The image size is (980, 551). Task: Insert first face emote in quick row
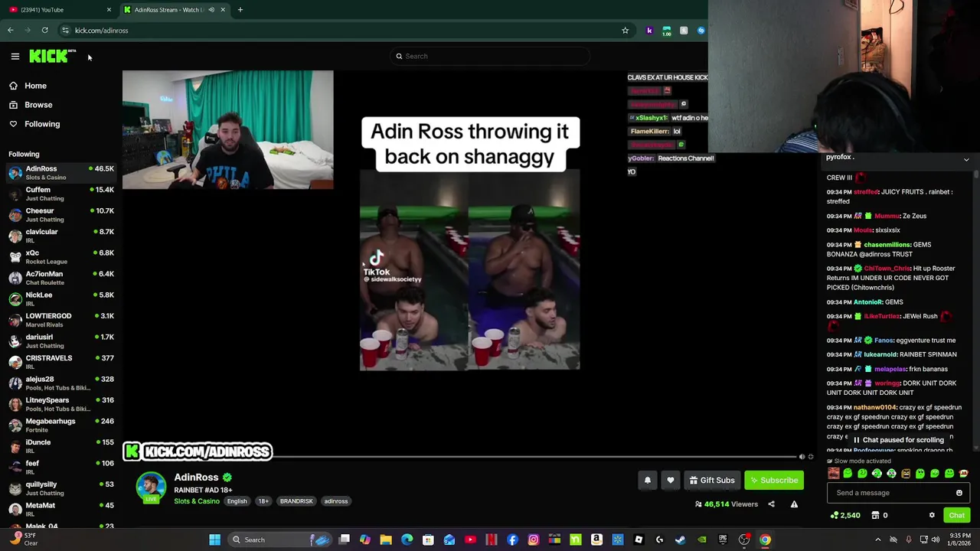[x=833, y=474]
